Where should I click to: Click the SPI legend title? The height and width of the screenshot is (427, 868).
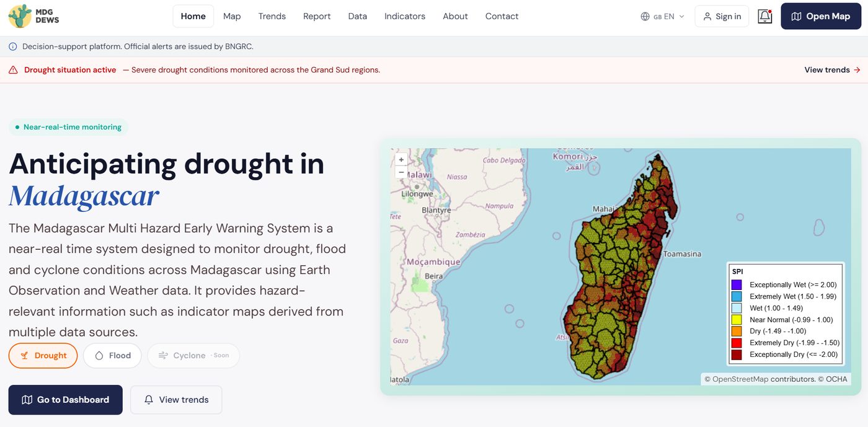click(738, 271)
